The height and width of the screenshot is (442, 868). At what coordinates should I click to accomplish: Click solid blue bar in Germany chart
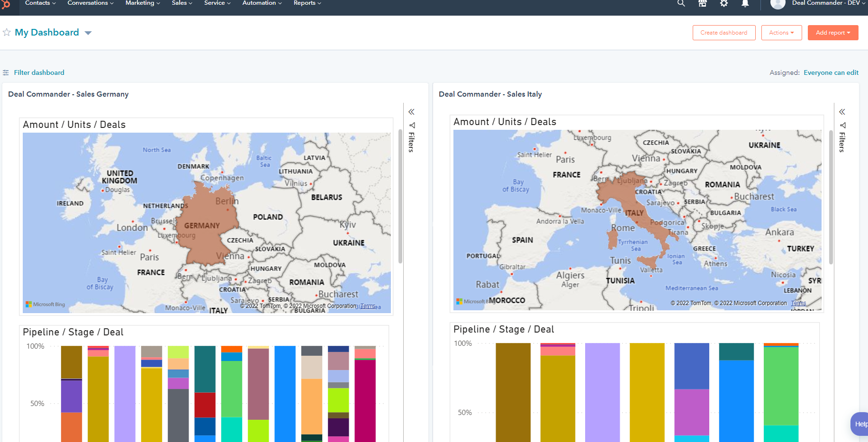click(x=285, y=394)
